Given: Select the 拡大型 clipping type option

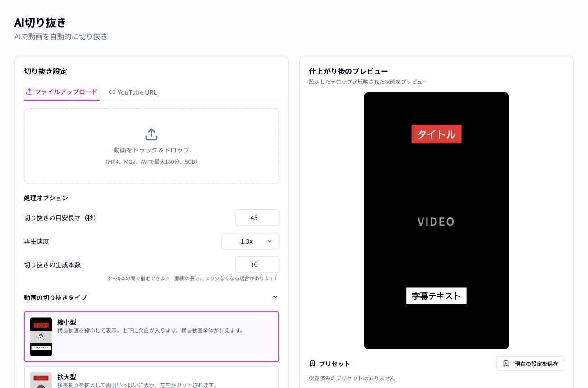Looking at the screenshot, I should tap(152, 377).
